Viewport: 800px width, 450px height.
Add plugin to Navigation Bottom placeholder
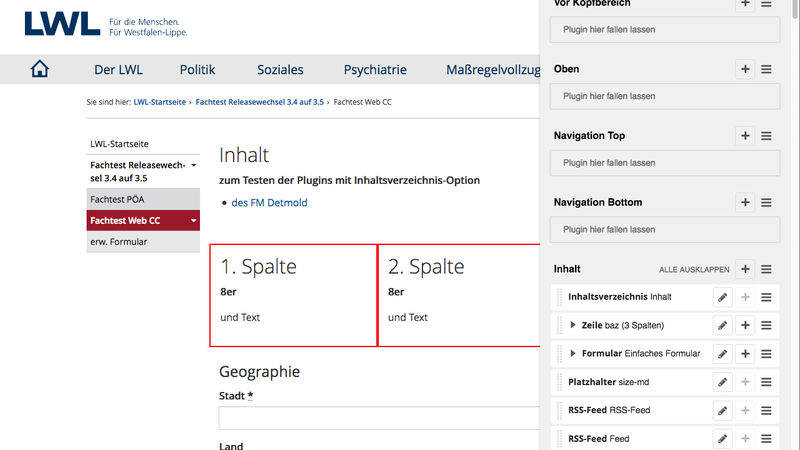745,203
